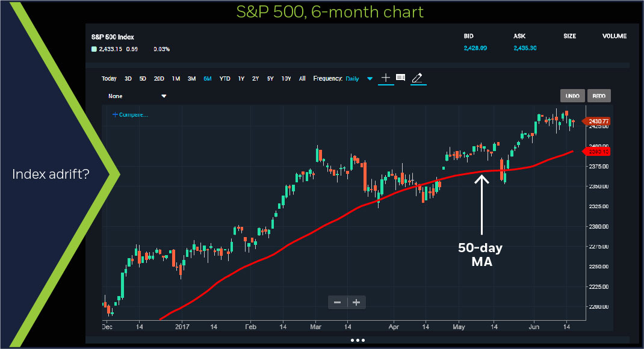Select the crosshair tool icon
644x349 pixels.
point(386,78)
